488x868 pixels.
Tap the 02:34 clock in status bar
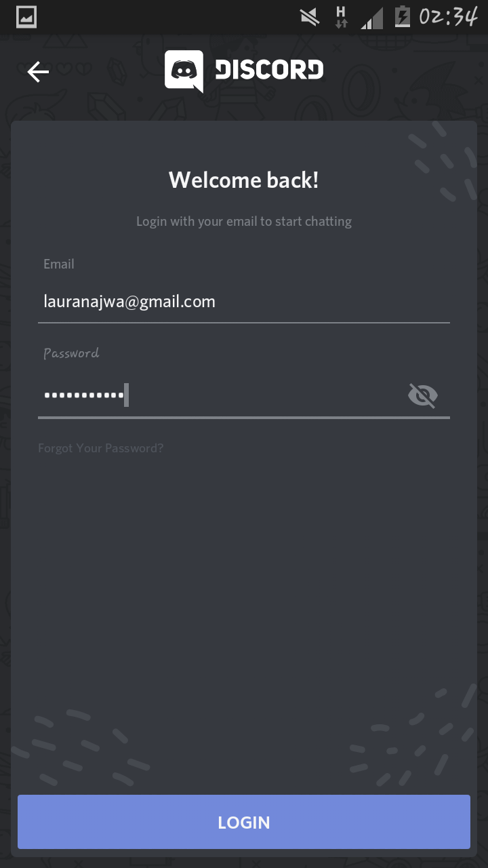[x=448, y=16]
